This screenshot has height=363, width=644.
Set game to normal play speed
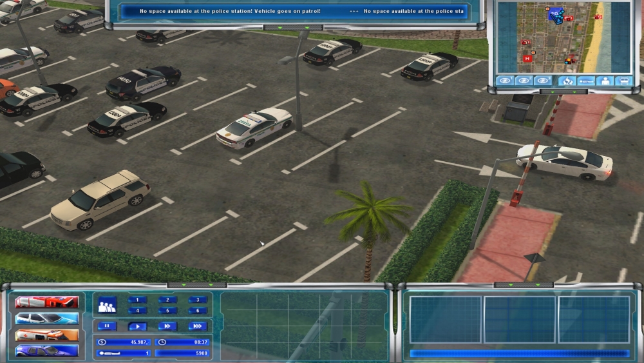(137, 326)
